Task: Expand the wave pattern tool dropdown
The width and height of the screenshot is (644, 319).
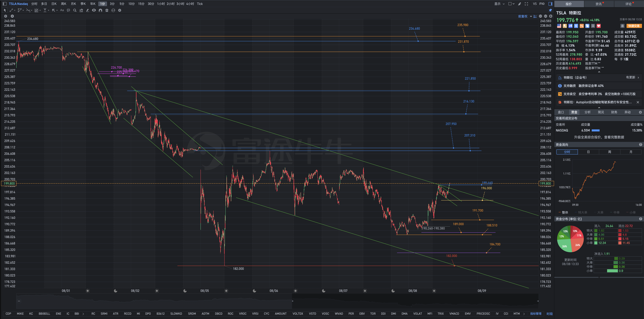Action: coord(32,11)
